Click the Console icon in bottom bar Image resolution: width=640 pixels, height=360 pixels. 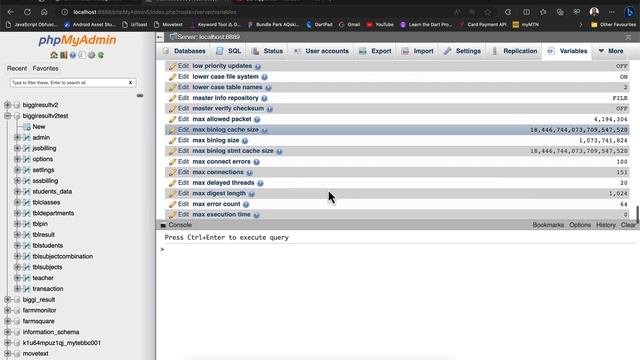click(x=163, y=225)
